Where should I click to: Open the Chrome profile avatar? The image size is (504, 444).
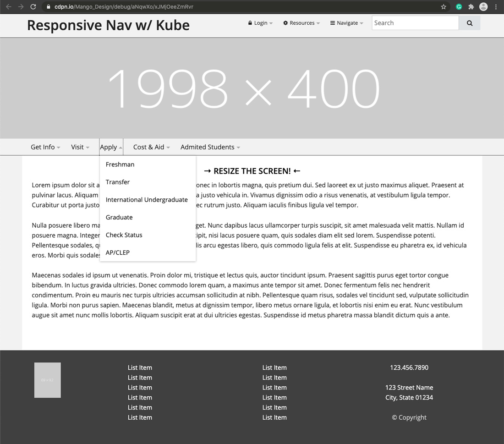coord(483,7)
